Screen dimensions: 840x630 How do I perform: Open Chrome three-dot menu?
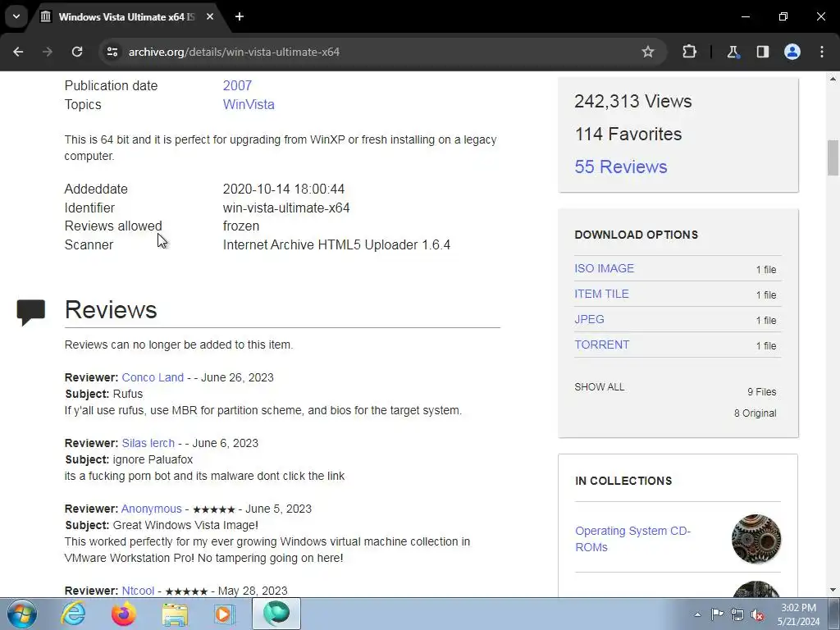click(822, 52)
